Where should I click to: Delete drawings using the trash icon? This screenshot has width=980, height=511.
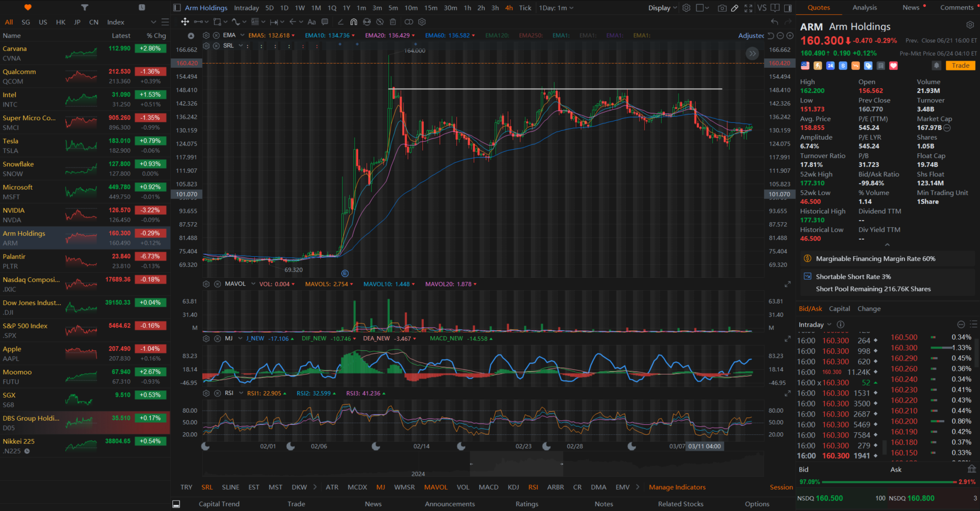[393, 22]
